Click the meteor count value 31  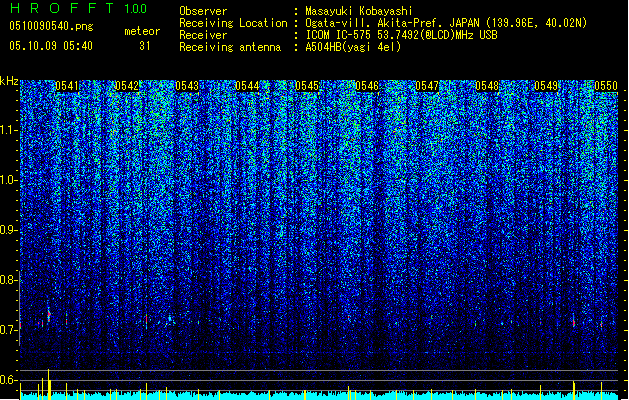144,46
